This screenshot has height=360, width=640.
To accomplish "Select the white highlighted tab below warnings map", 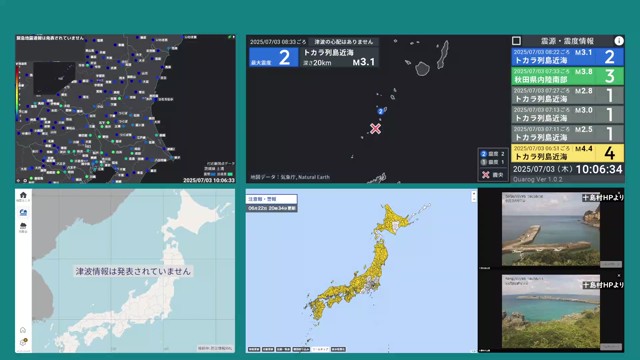I will 320,349.
